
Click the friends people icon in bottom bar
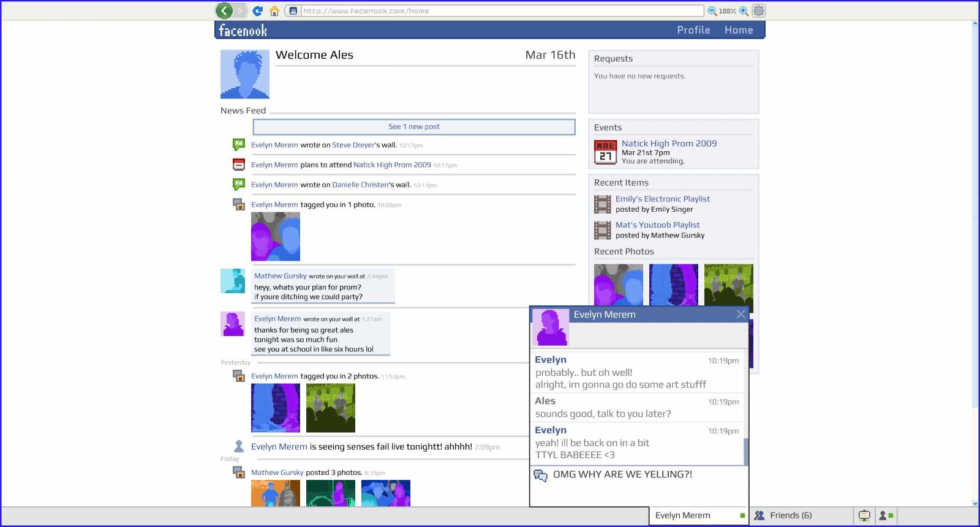[759, 516]
